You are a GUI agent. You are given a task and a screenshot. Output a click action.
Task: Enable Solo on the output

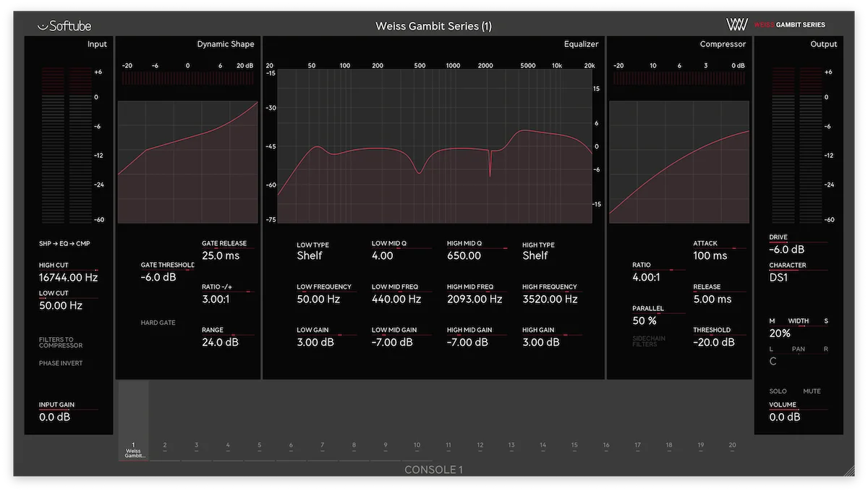pyautogui.click(x=778, y=391)
